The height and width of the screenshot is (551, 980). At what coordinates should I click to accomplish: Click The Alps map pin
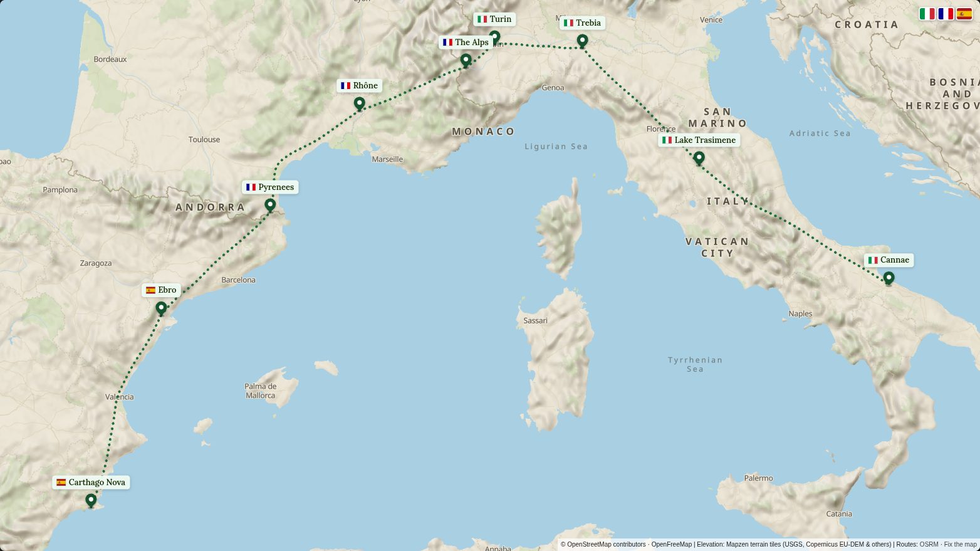[x=466, y=60]
